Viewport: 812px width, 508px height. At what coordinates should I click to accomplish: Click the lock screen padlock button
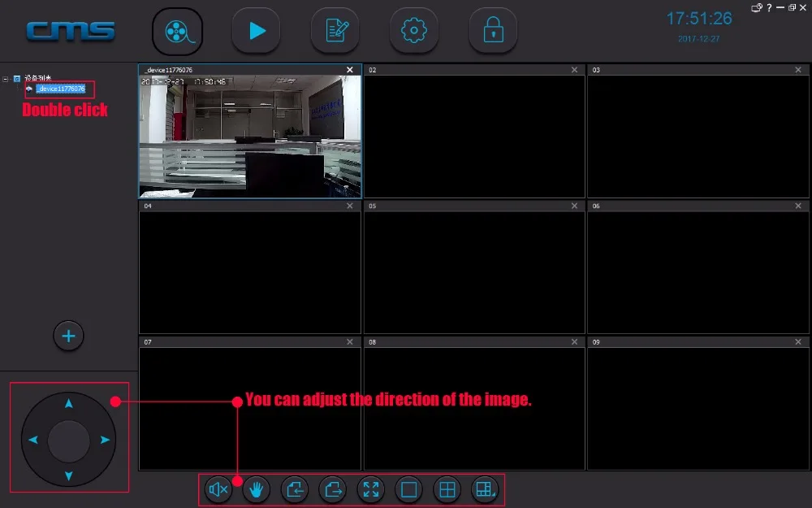point(493,31)
